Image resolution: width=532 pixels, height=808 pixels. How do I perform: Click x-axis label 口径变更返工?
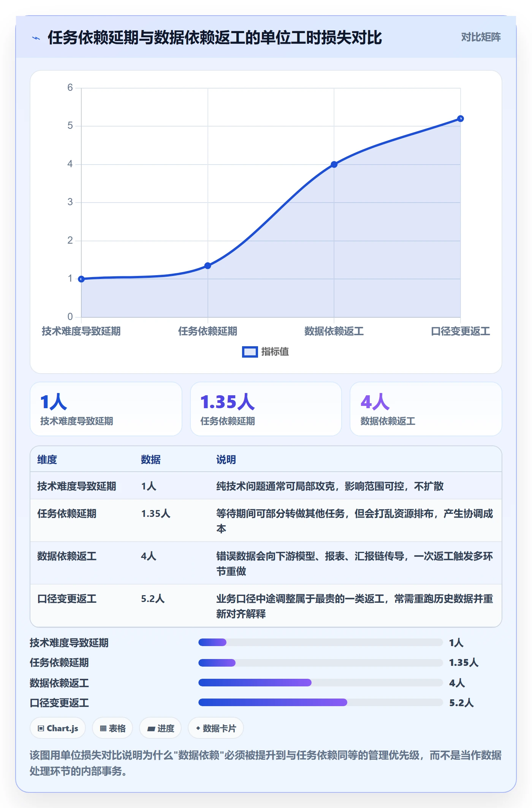[460, 331]
